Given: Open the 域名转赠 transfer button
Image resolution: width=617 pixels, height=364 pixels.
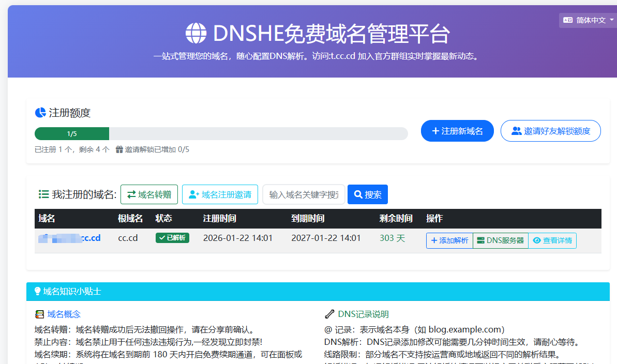Looking at the screenshot, I should (x=149, y=194).
